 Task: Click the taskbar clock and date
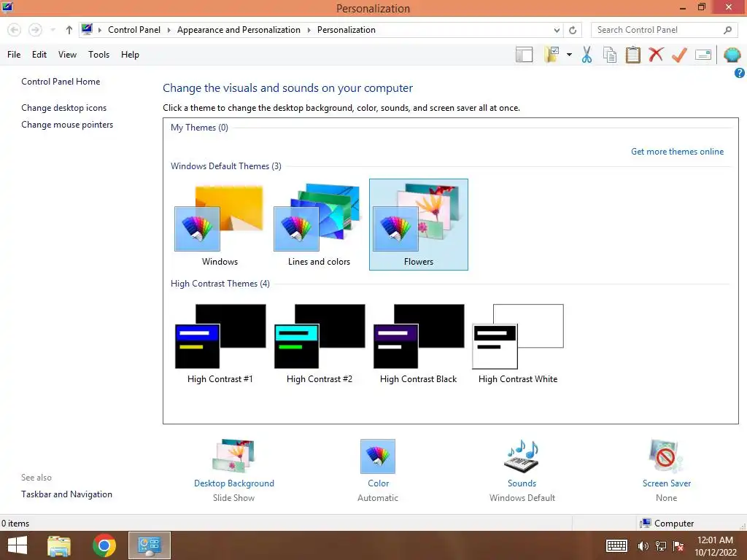tap(715, 546)
